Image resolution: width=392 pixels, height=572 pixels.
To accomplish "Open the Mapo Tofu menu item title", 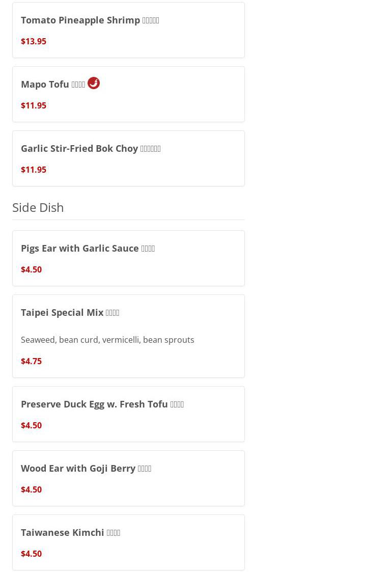I will 45,85.
